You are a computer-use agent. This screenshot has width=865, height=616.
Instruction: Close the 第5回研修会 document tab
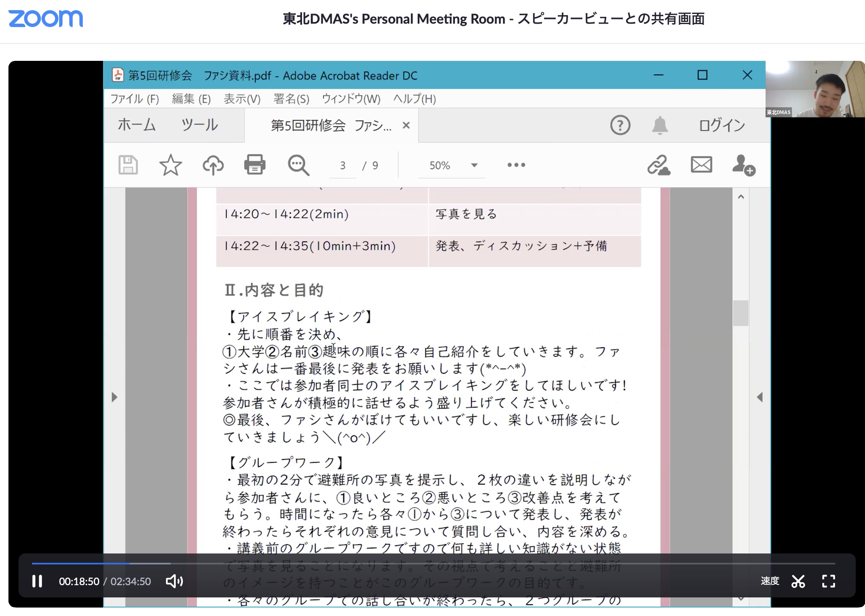click(x=406, y=125)
